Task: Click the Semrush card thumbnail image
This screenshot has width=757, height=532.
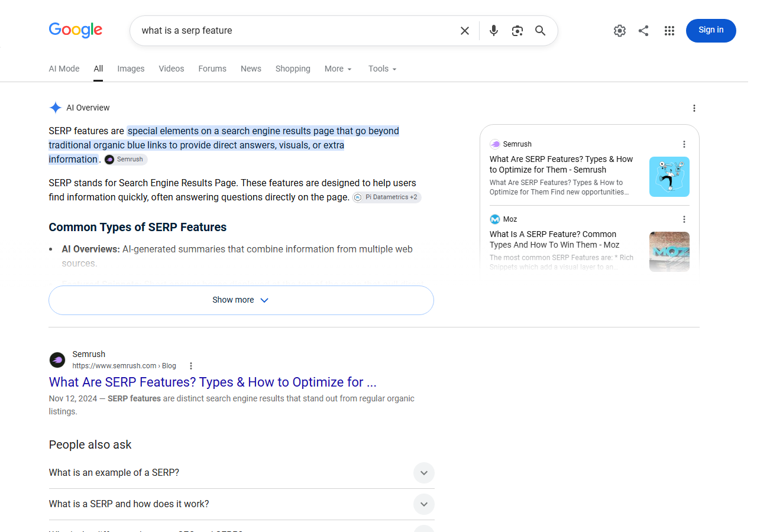Action: [x=669, y=177]
